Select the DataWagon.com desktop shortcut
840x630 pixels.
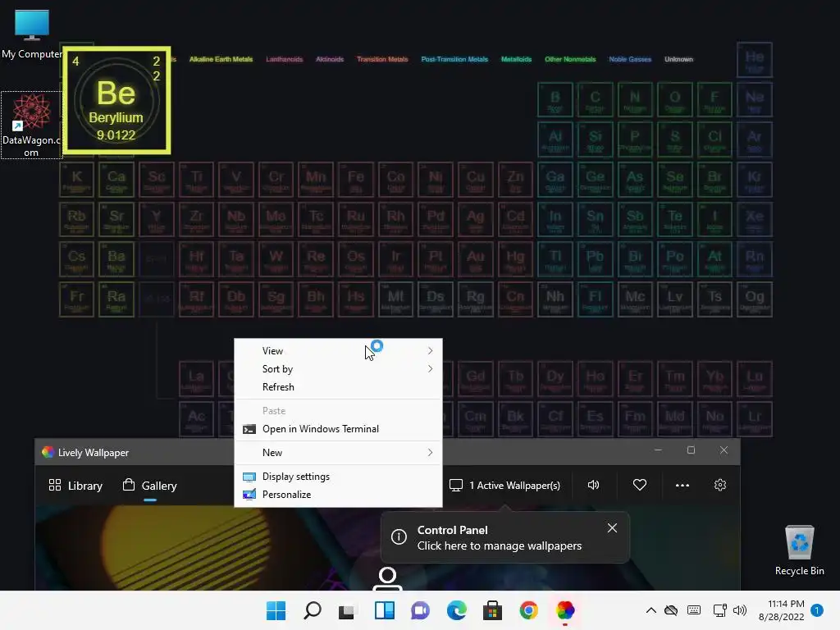pyautogui.click(x=31, y=125)
